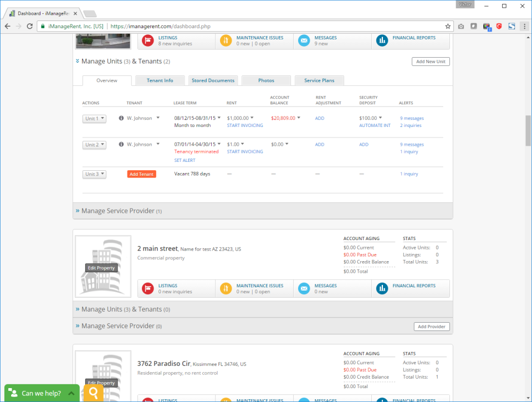This screenshot has width=532, height=402.
Task: Click the bookmark star in the address bar
Action: 448,26
